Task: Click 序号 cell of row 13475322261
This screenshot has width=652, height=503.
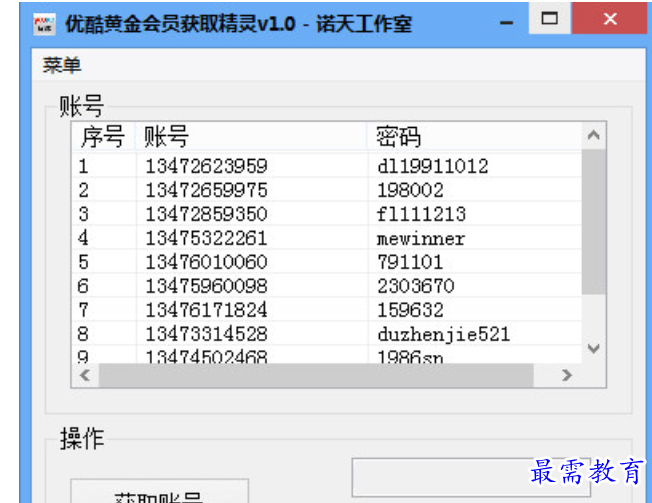Action: (x=83, y=238)
